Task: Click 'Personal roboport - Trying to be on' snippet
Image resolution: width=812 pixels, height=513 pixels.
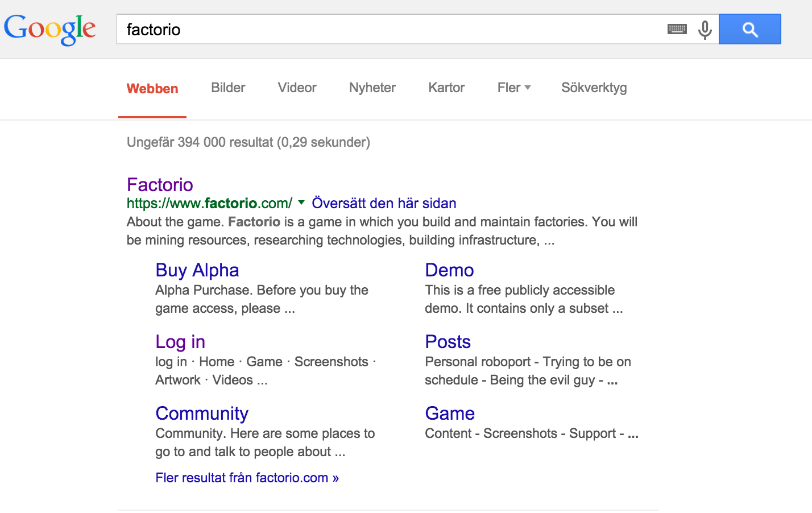Action: (528, 371)
